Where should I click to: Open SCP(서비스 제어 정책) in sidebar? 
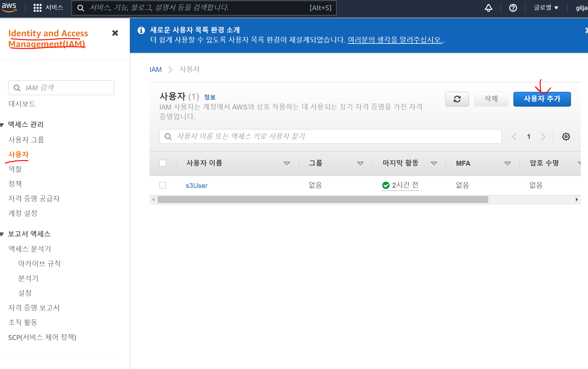pos(42,337)
